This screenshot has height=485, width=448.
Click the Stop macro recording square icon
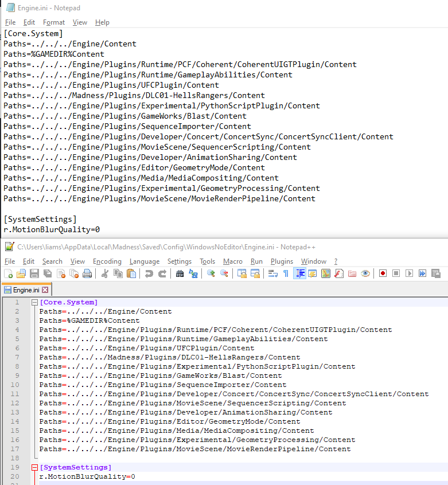tap(396, 273)
